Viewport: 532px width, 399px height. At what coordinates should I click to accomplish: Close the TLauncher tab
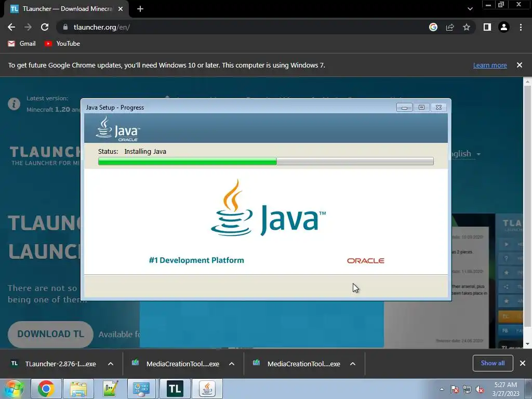tap(121, 9)
